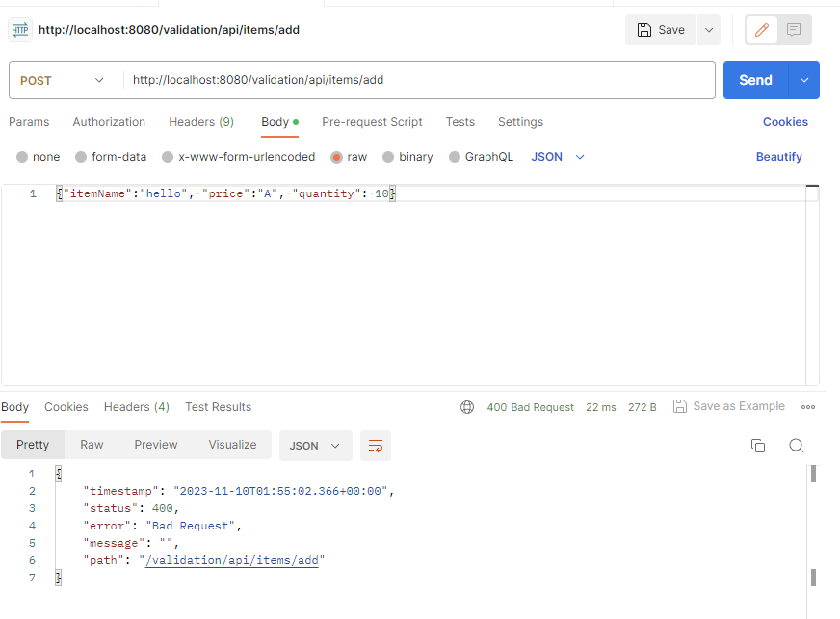Select the GraphQL body option
The image size is (840, 619).
481,157
